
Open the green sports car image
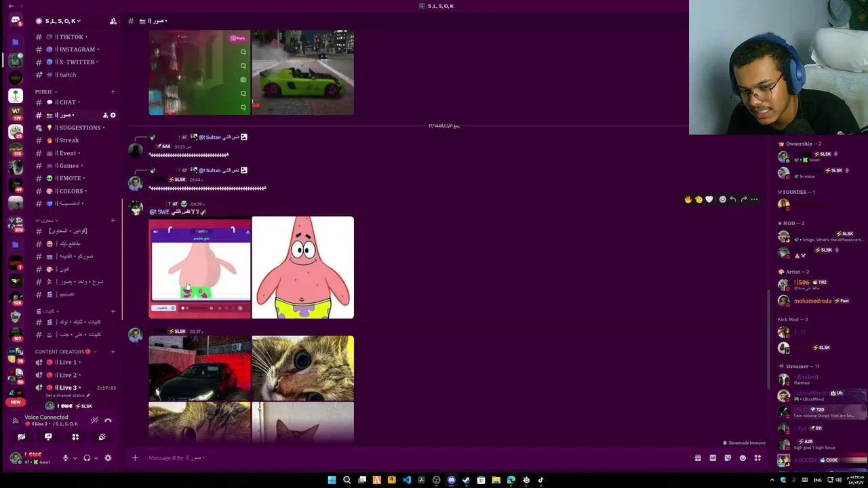pos(303,73)
